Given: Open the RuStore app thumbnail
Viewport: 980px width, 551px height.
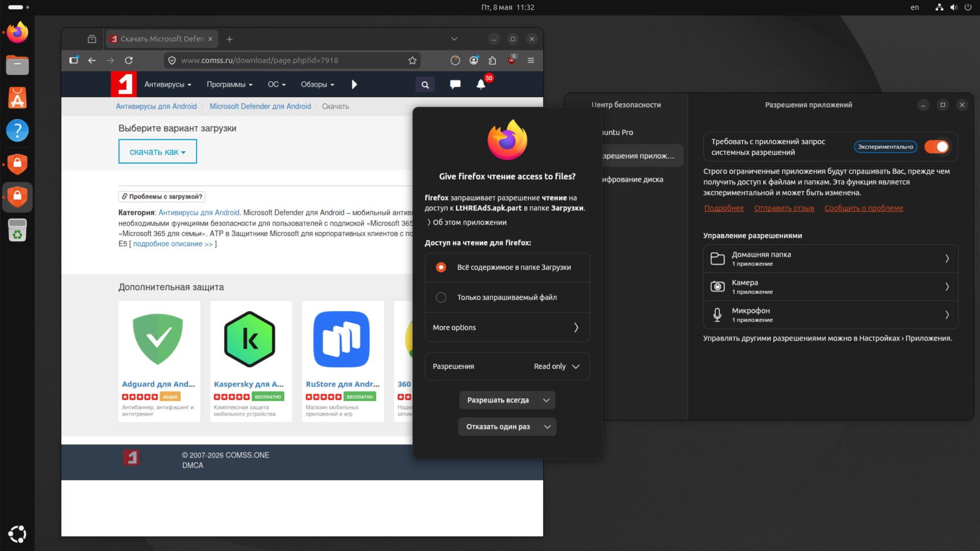Looking at the screenshot, I should tap(341, 340).
